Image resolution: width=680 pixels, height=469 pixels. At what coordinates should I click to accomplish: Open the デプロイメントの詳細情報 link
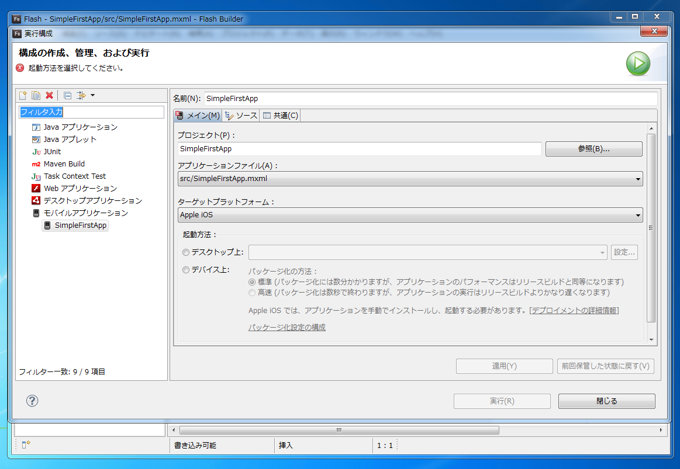point(574,311)
